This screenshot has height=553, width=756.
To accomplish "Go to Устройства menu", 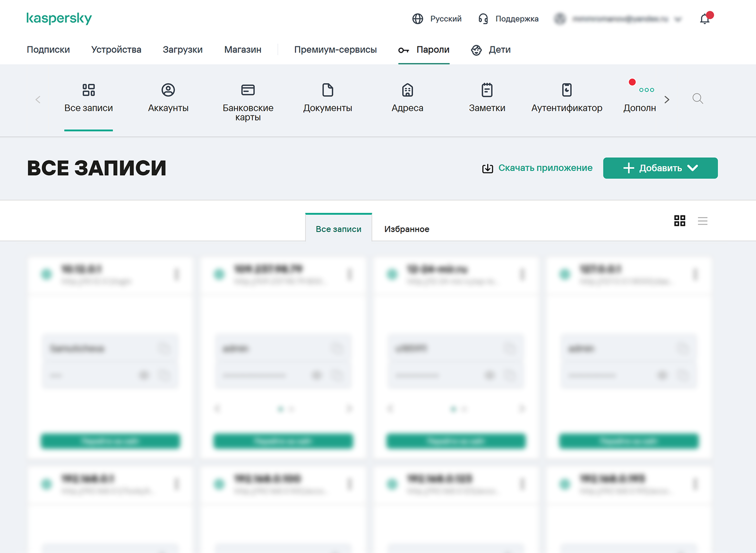I will tap(116, 50).
